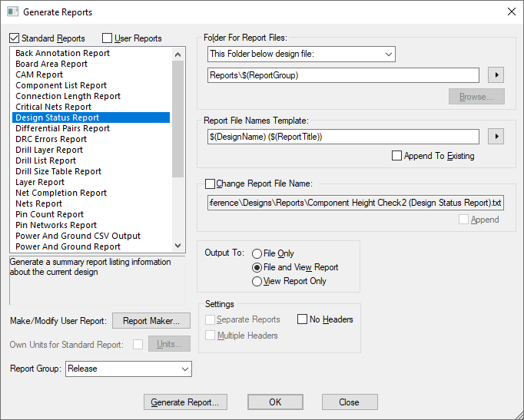Screen dimensions: 524x420
Task: Click the Generate Reports window icon in the title bar
Action: [12, 12]
